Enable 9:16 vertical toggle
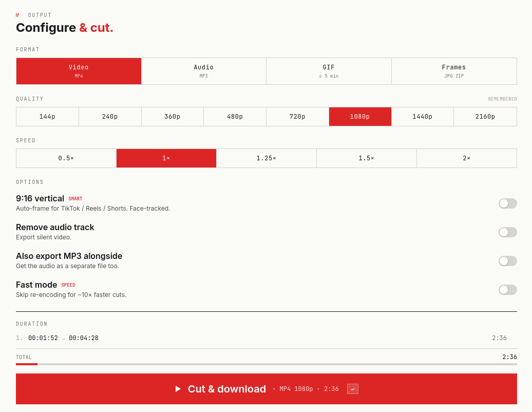532x412 pixels. click(x=507, y=203)
